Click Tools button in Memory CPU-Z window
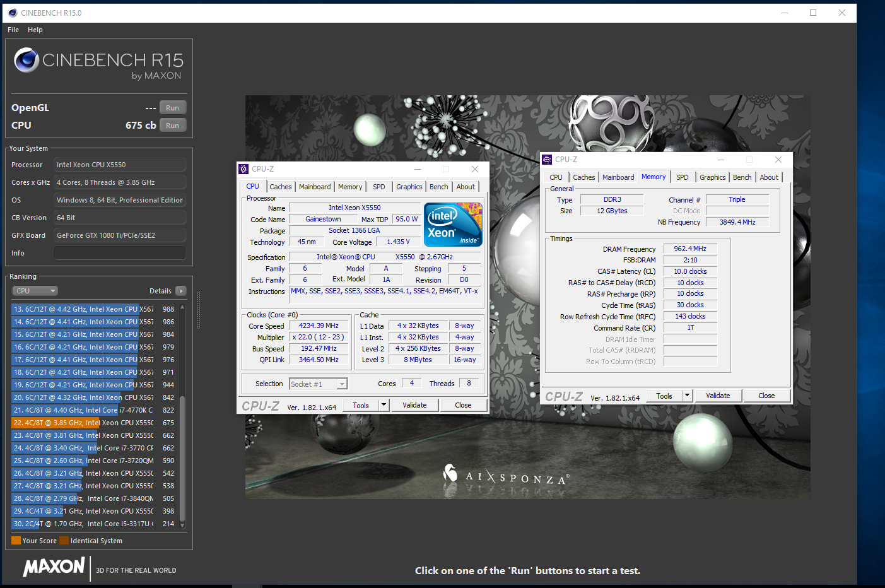Image resolution: width=885 pixels, height=588 pixels. point(664,396)
